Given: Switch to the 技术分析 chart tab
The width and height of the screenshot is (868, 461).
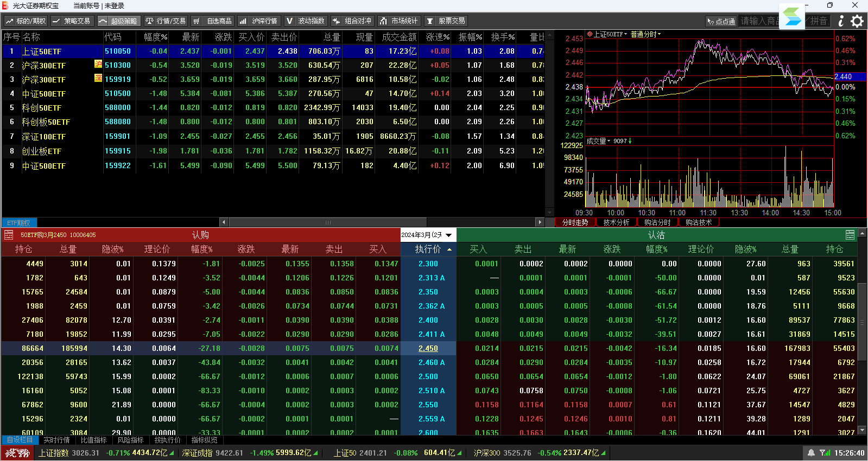Looking at the screenshot, I should point(616,222).
